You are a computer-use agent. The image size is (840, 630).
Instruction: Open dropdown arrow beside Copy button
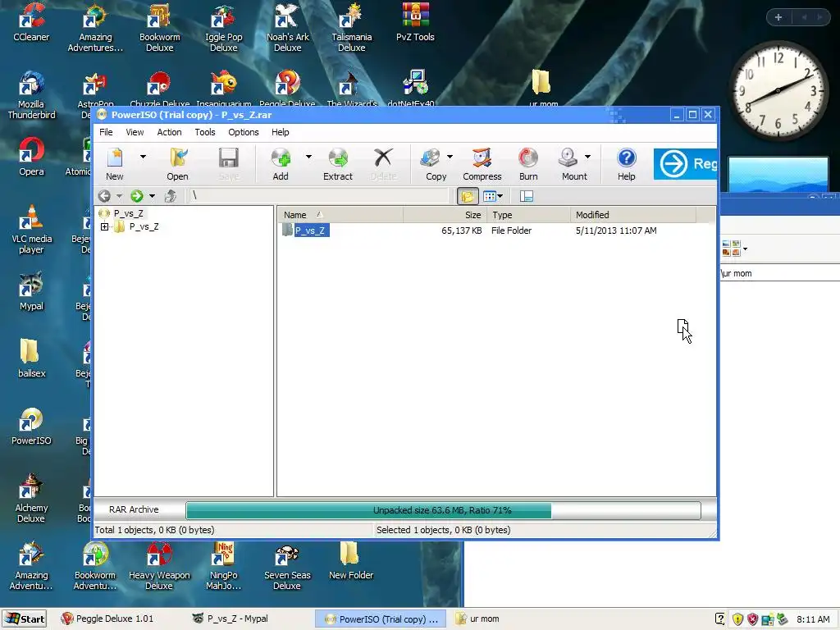tap(450, 157)
